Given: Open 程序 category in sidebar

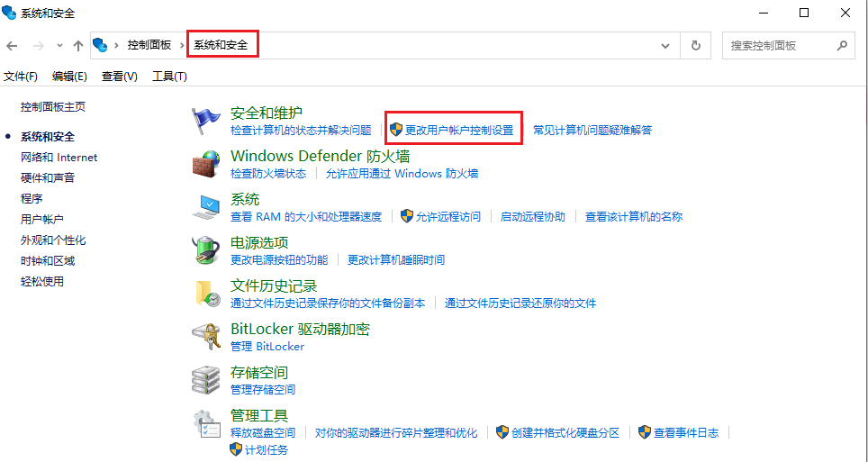Looking at the screenshot, I should [x=32, y=198].
